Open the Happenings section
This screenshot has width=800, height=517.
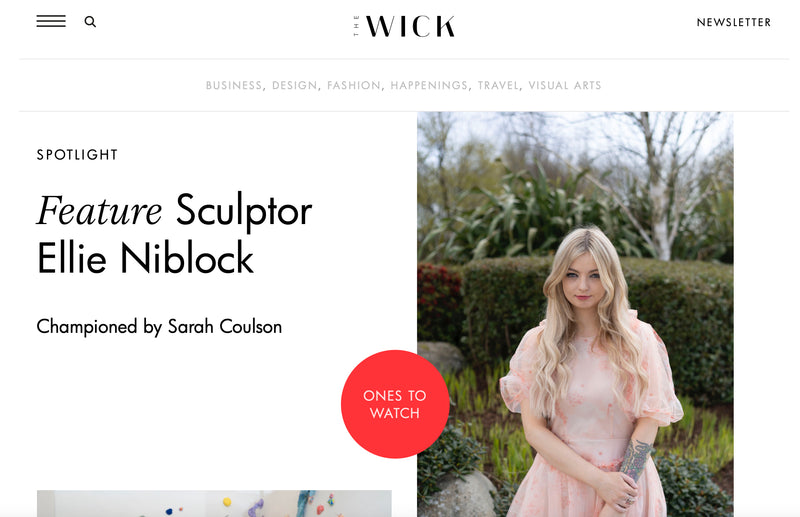429,85
